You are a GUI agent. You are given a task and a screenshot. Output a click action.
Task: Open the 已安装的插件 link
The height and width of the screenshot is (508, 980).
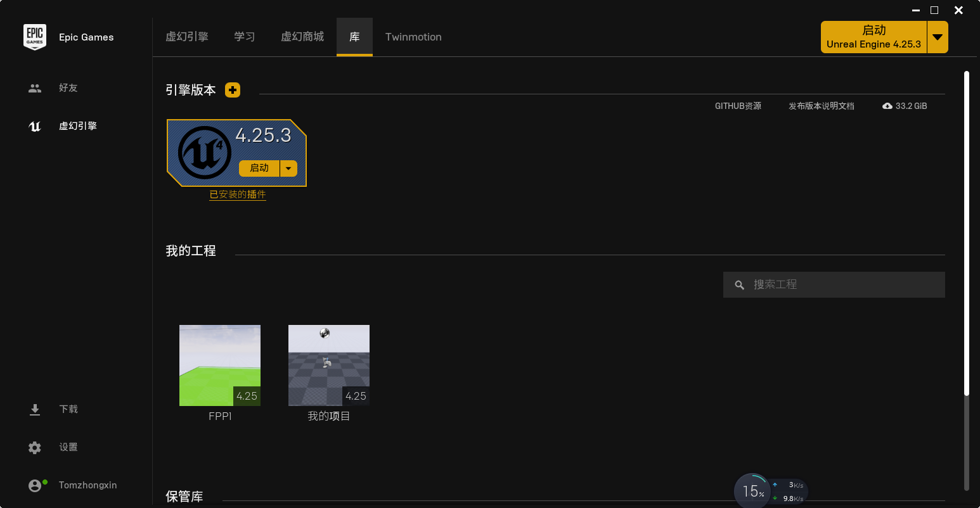pyautogui.click(x=238, y=194)
